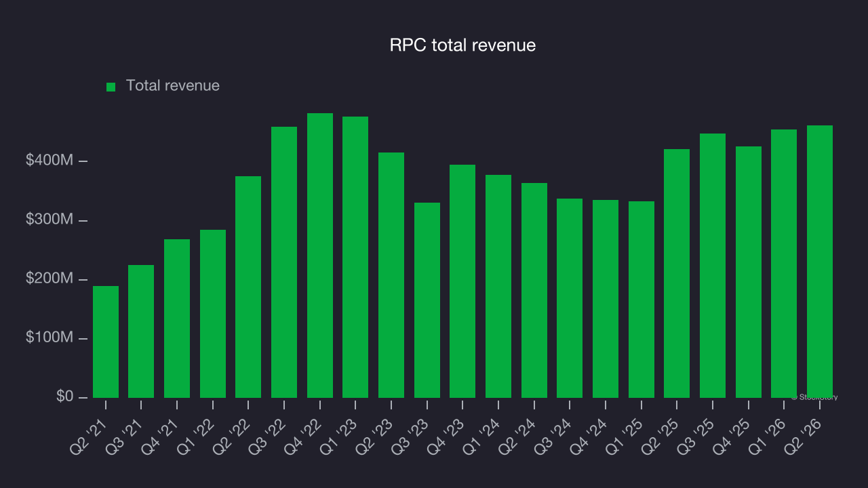
Task: Select the Q1 '26 revenue bar
Action: click(784, 264)
